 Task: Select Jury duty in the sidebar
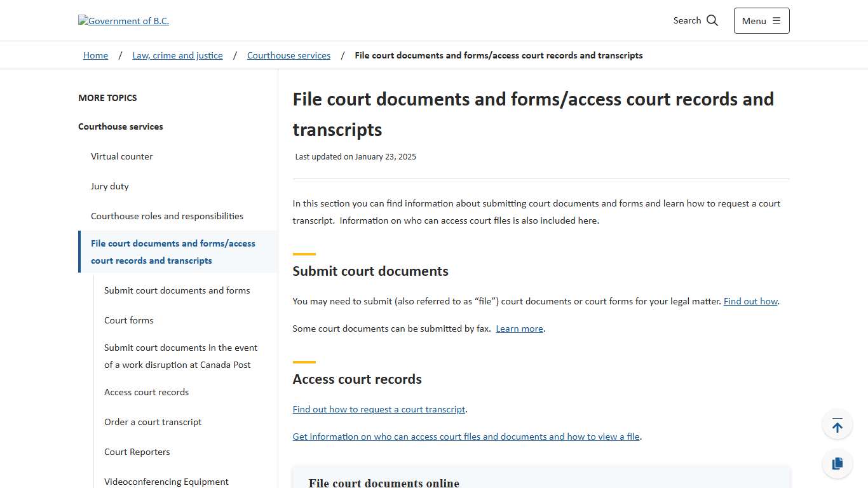(109, 186)
